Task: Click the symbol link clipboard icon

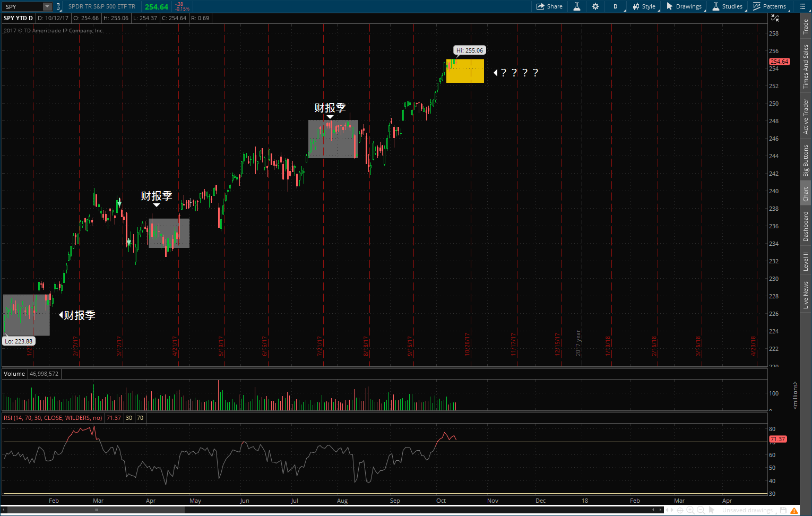Action: [x=58, y=6]
